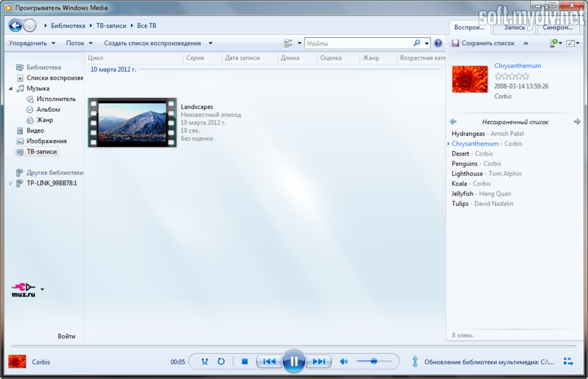Screen dimensions: 588x379
Task: Select Жанр under Музыка
Action: pos(44,120)
